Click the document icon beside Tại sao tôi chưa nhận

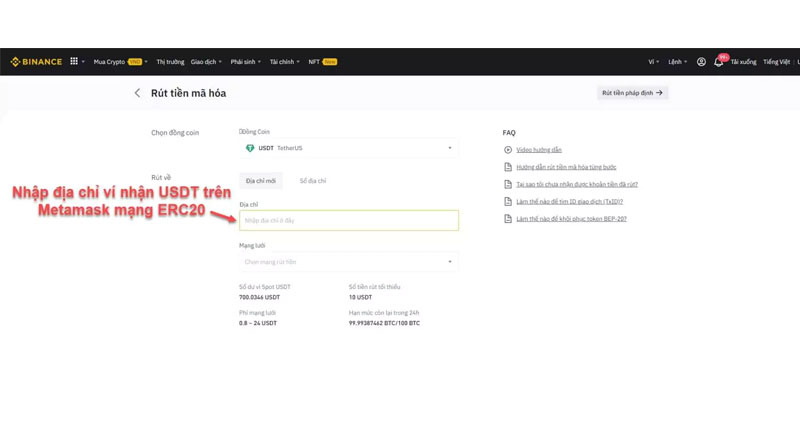coord(508,184)
